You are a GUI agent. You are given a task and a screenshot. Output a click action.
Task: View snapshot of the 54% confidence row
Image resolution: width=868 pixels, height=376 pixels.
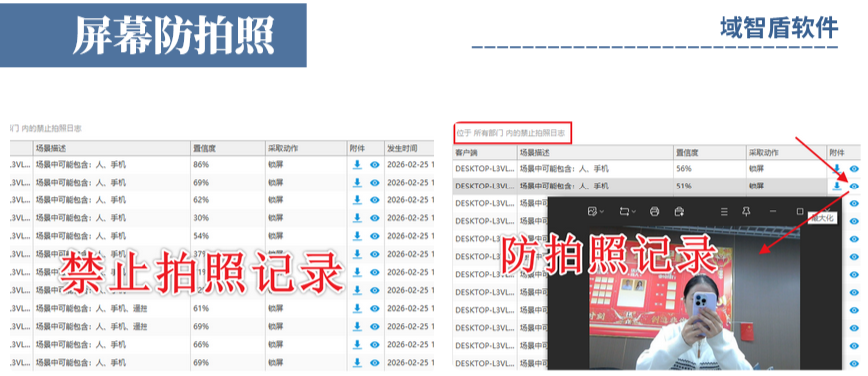click(x=375, y=236)
